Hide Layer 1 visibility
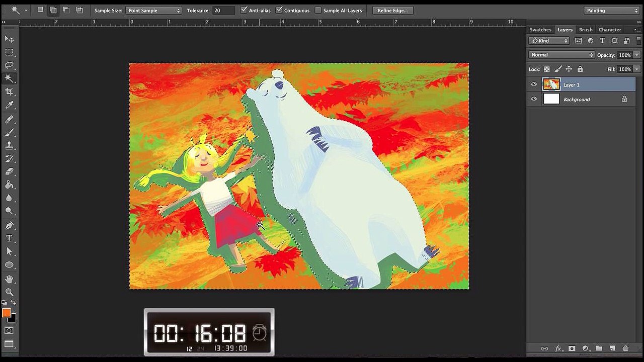The height and width of the screenshot is (362, 644). 534,84
